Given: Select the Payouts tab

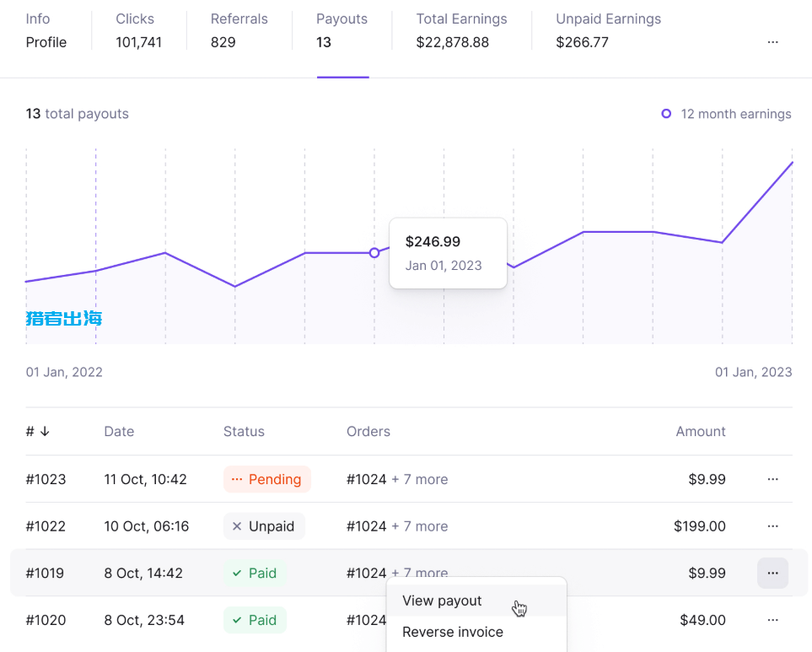Looking at the screenshot, I should [341, 31].
